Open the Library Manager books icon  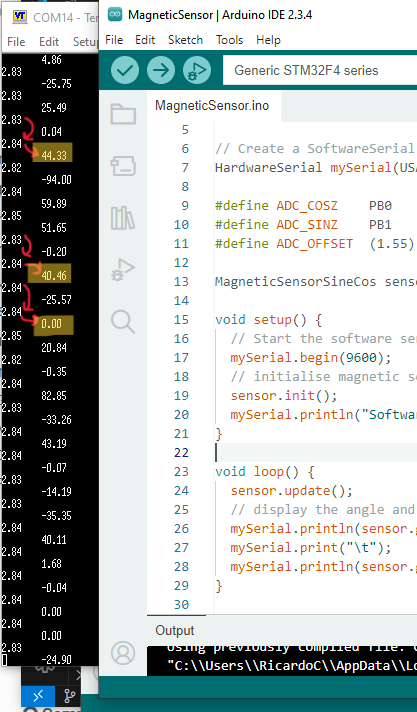123,218
